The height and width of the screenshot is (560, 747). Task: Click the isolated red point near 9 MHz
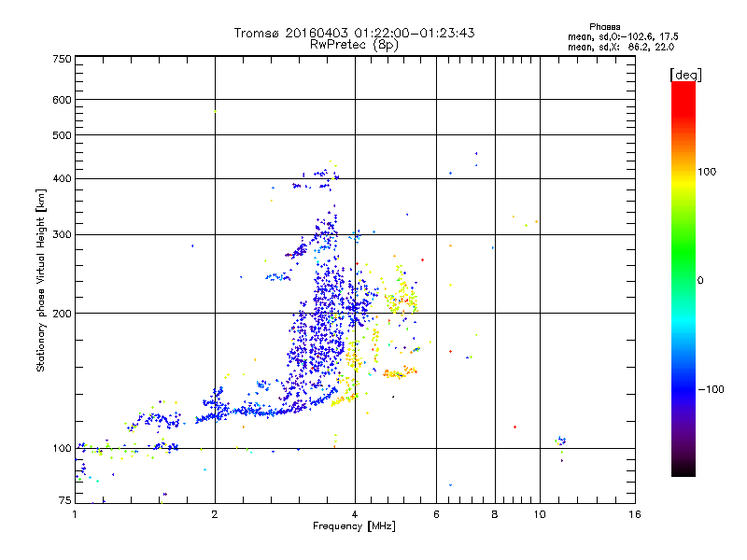coord(515,427)
